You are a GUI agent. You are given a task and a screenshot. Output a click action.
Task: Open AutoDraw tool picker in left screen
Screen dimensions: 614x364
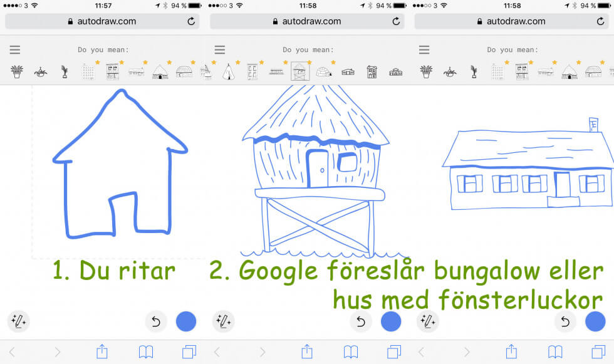click(18, 321)
